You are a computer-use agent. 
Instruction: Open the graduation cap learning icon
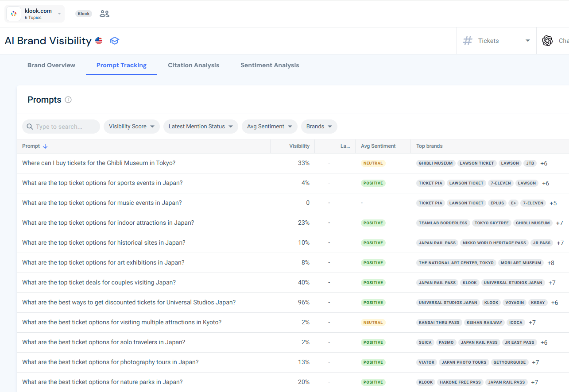coord(115,41)
